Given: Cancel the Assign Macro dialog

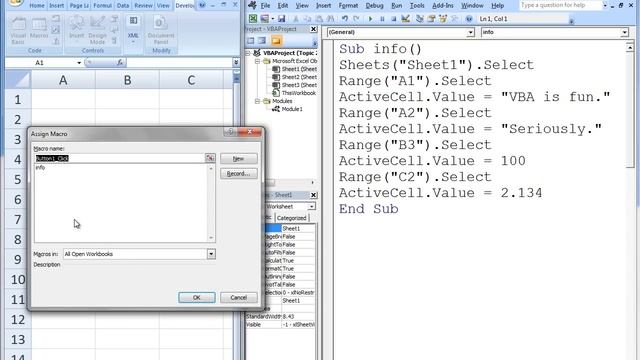Looking at the screenshot, I should (239, 298).
